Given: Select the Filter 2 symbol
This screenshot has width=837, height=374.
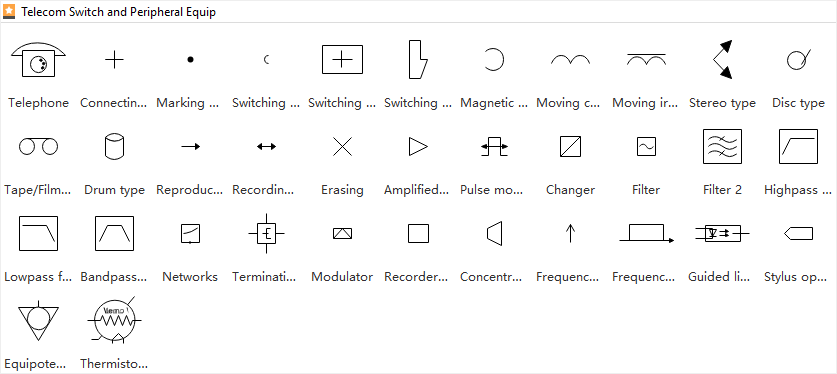Looking at the screenshot, I should [722, 146].
